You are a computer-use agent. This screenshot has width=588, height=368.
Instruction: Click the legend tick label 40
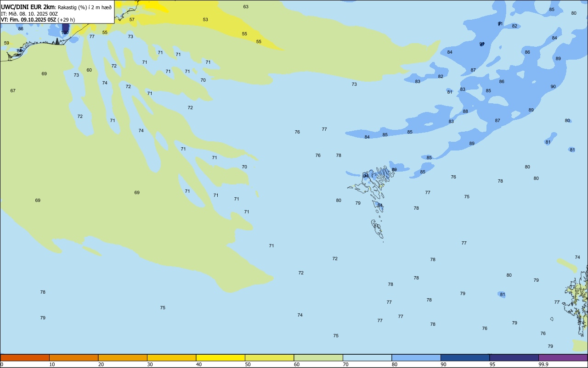point(199,364)
